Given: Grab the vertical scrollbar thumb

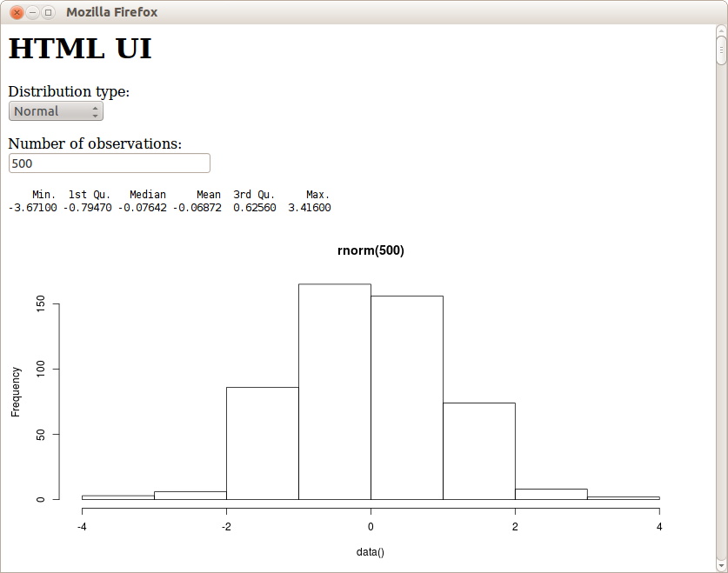Looking at the screenshot, I should coord(721,50).
